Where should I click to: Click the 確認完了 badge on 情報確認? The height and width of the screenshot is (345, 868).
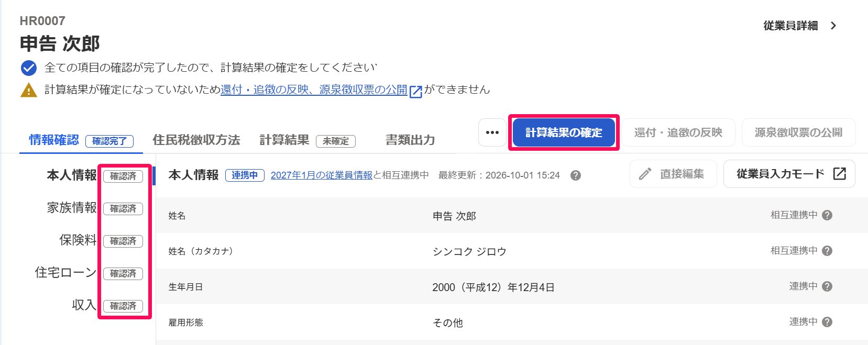coord(109,141)
